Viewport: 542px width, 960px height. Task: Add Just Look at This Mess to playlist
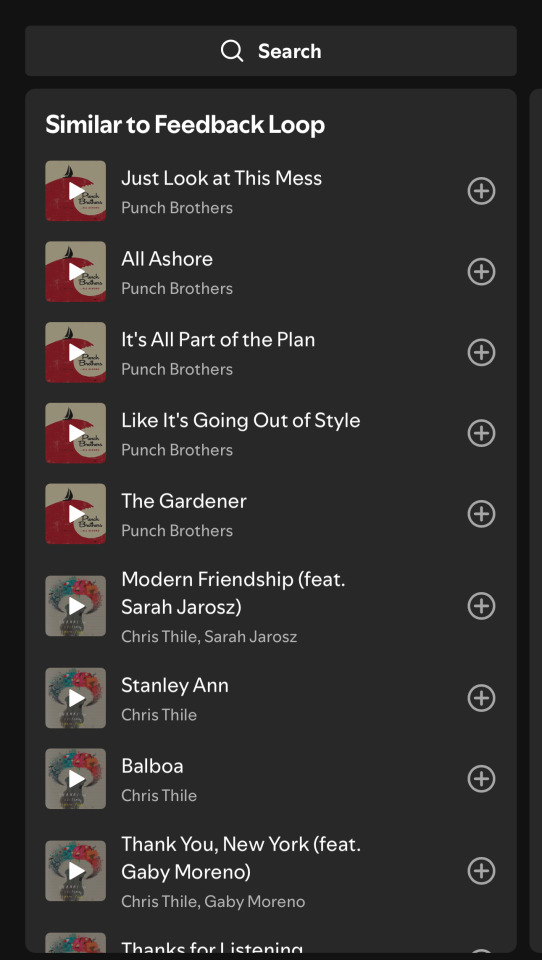tap(481, 191)
